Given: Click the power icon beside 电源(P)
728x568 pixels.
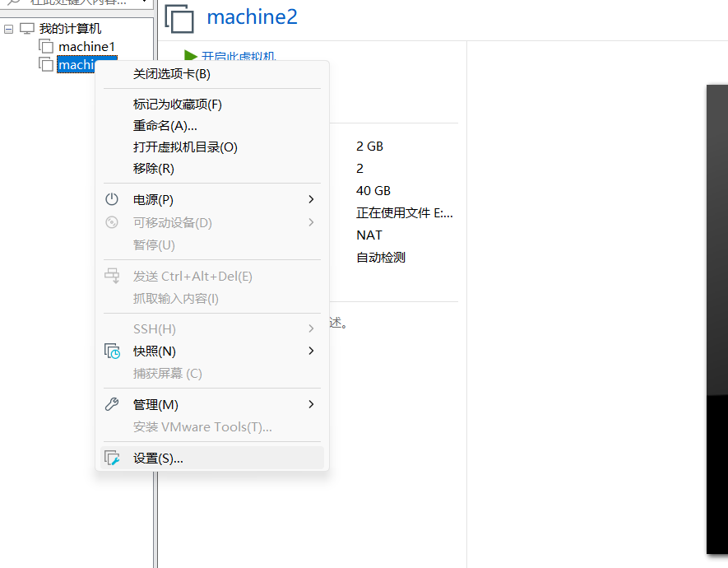Looking at the screenshot, I should tap(111, 199).
